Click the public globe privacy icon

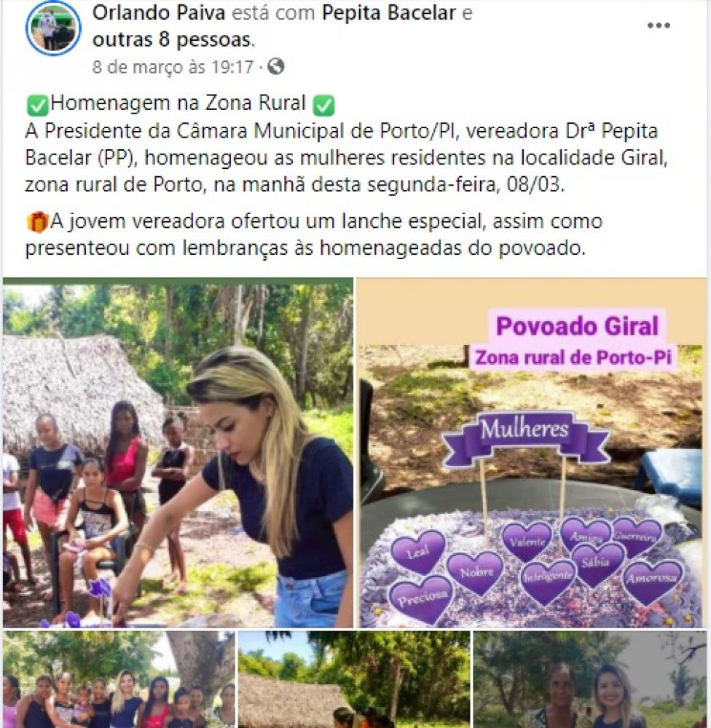pyautogui.click(x=275, y=66)
